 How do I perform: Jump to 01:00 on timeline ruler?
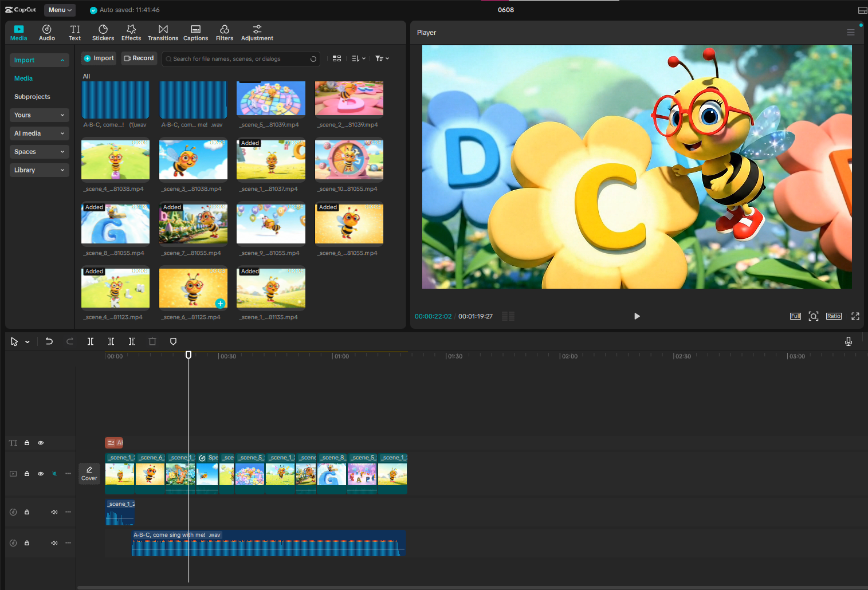341,356
